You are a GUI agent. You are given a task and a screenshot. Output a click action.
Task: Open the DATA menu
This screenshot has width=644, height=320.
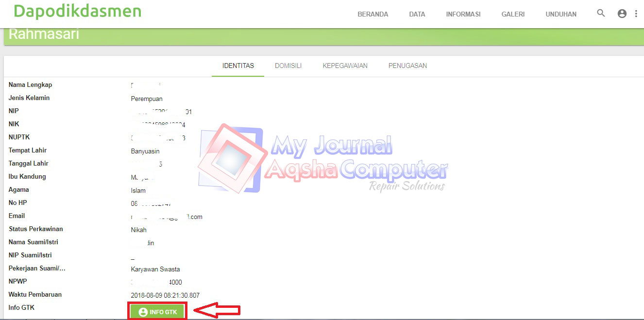point(417,14)
